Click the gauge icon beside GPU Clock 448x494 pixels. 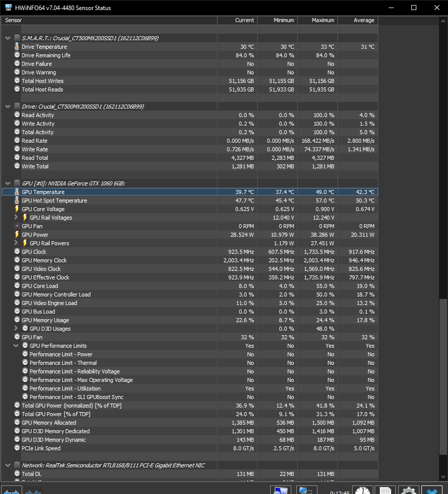click(17, 251)
